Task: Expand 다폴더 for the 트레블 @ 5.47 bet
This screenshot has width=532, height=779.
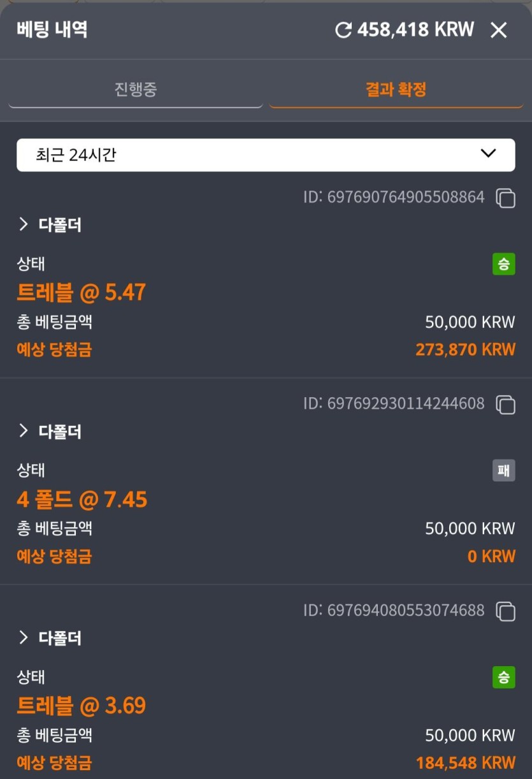Action: (x=50, y=224)
